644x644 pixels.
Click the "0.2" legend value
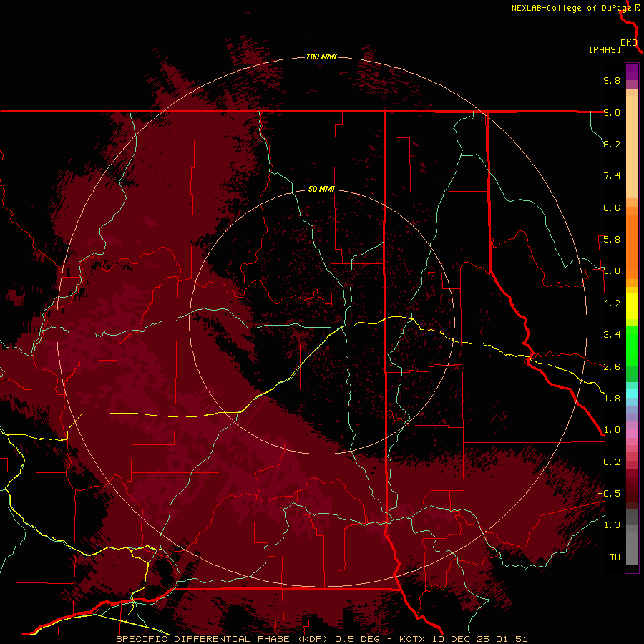[612, 462]
